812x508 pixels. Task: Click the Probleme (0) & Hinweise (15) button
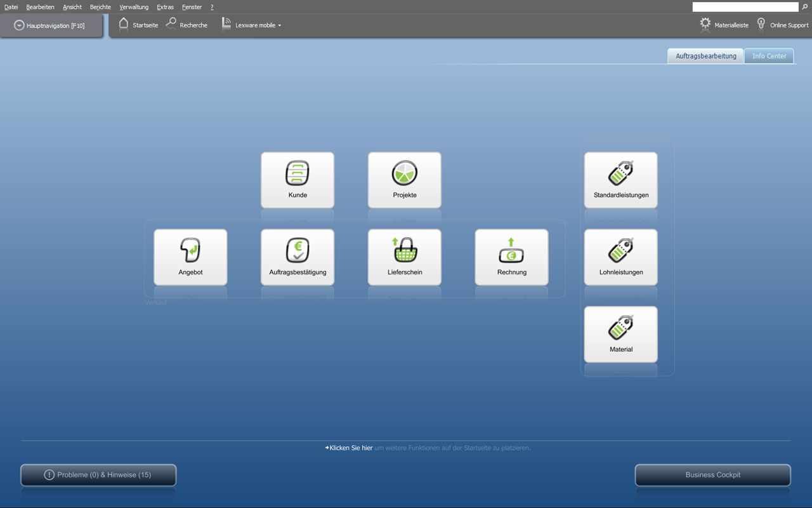click(x=98, y=475)
